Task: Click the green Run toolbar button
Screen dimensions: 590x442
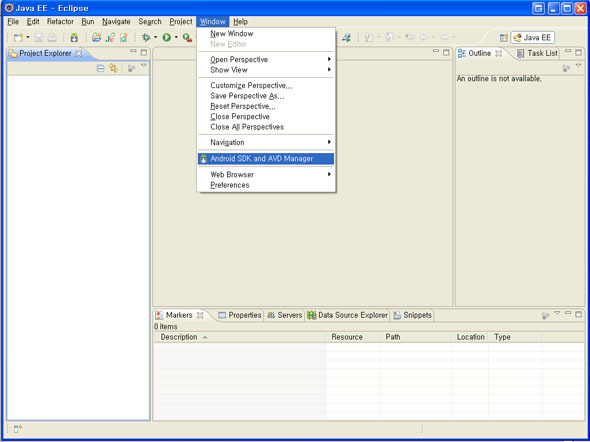Action: pos(167,37)
